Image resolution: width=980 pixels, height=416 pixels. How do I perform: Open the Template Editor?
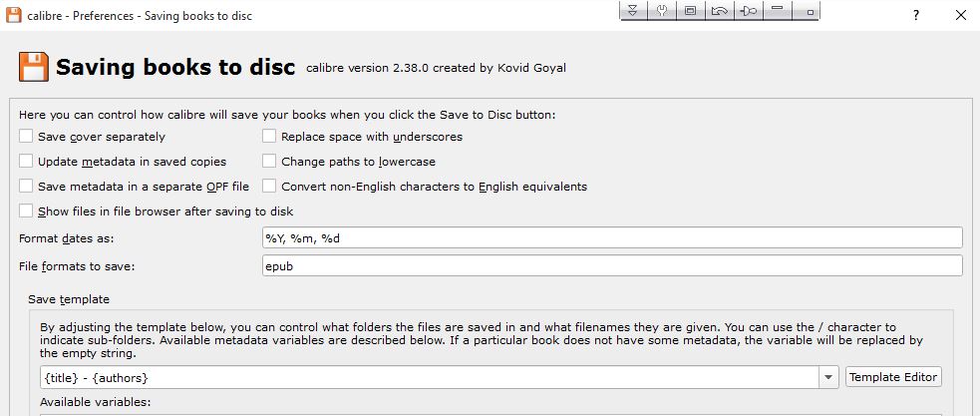[x=893, y=377]
